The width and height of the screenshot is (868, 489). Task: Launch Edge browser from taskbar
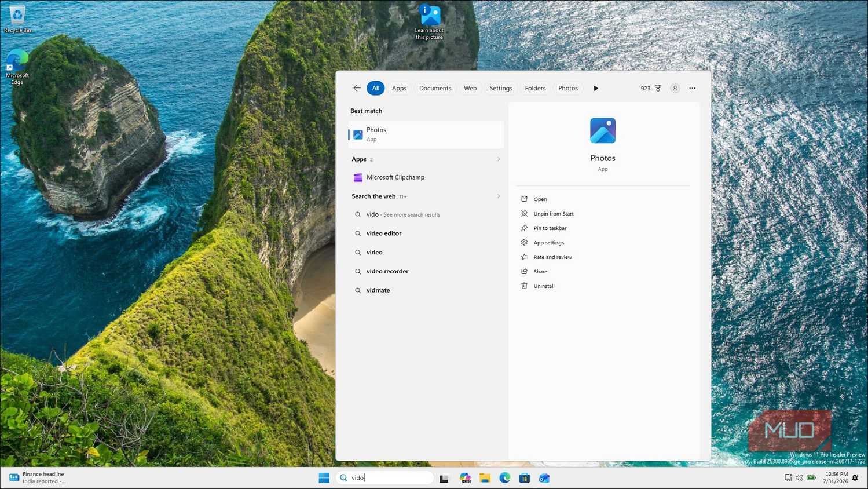(x=505, y=478)
